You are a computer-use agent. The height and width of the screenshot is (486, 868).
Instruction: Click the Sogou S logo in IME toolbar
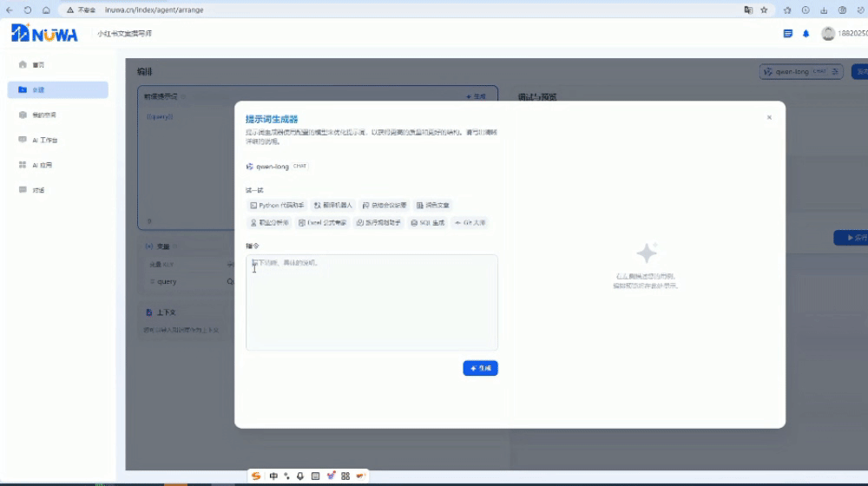(x=256, y=476)
